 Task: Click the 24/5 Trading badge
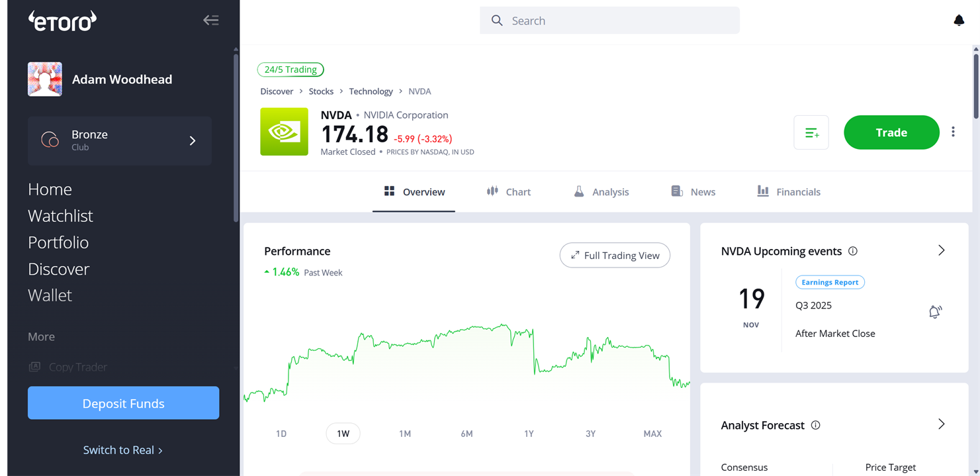[x=290, y=70]
